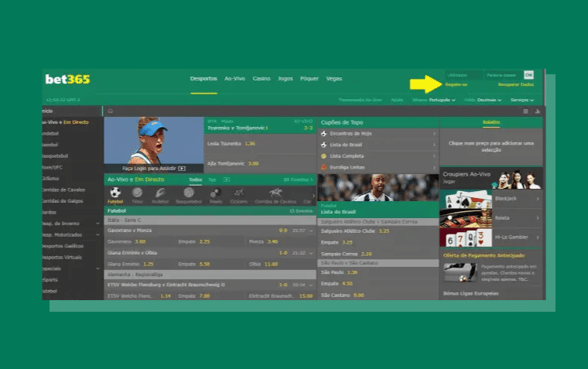The width and height of the screenshot is (588, 369).
Task: Select the Corridas de Cavalos horse icon
Action: [x=275, y=193]
